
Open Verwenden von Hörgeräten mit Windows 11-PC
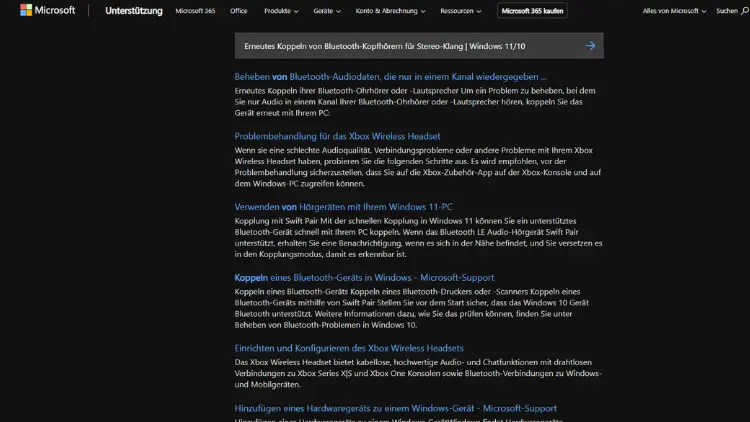pos(343,207)
